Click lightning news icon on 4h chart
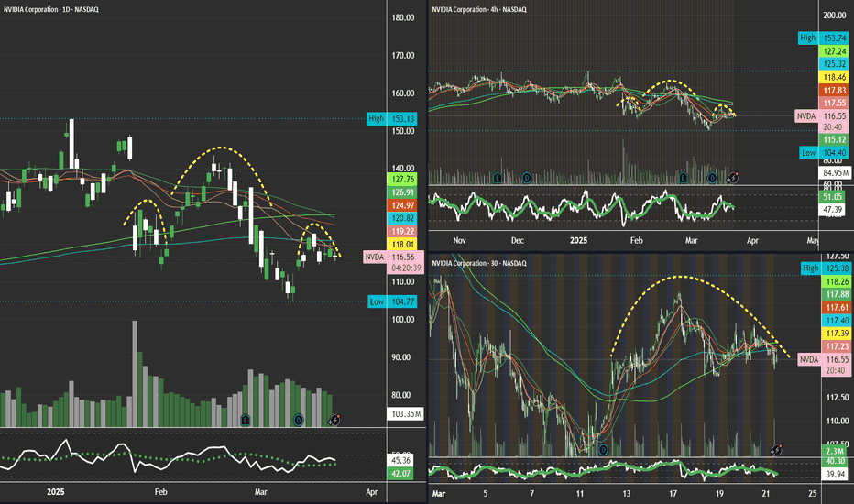This screenshot has width=854, height=504. coord(732,177)
